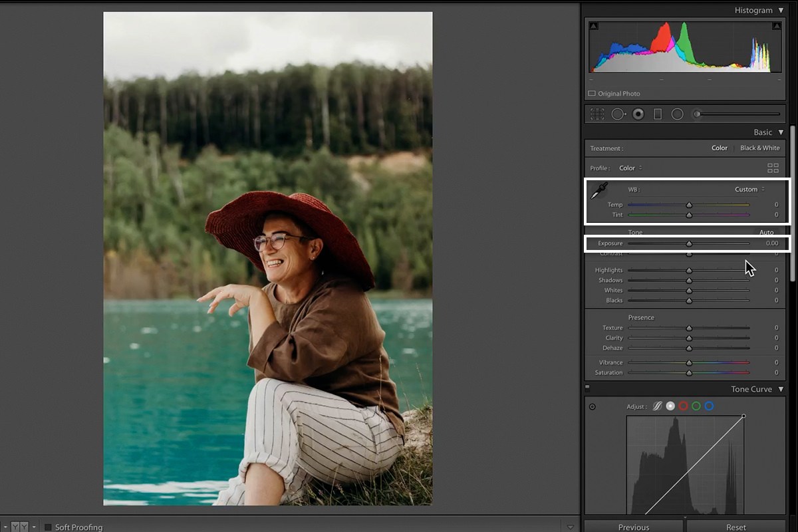
Task: Select the Crop Overlay tool
Action: pyautogui.click(x=597, y=114)
